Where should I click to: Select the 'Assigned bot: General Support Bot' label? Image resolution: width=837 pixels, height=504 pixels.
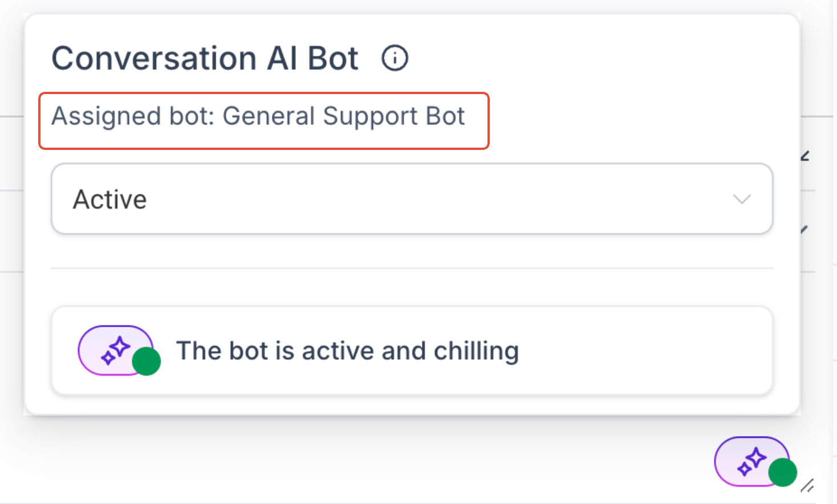258,117
